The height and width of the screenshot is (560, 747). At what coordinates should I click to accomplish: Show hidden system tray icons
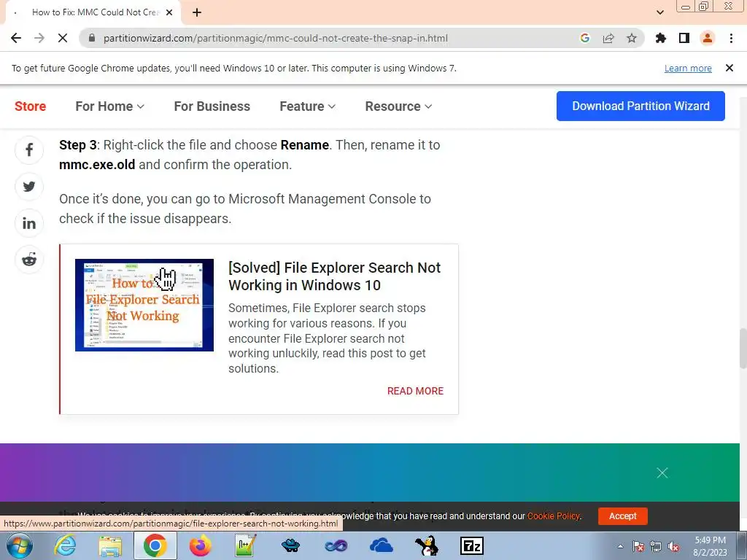[x=620, y=546]
